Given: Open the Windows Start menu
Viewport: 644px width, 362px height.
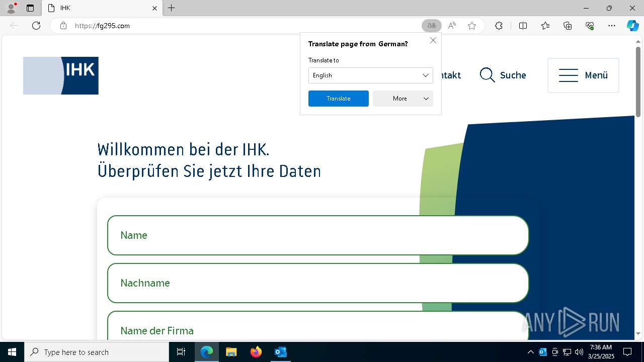Looking at the screenshot, I should (12, 352).
